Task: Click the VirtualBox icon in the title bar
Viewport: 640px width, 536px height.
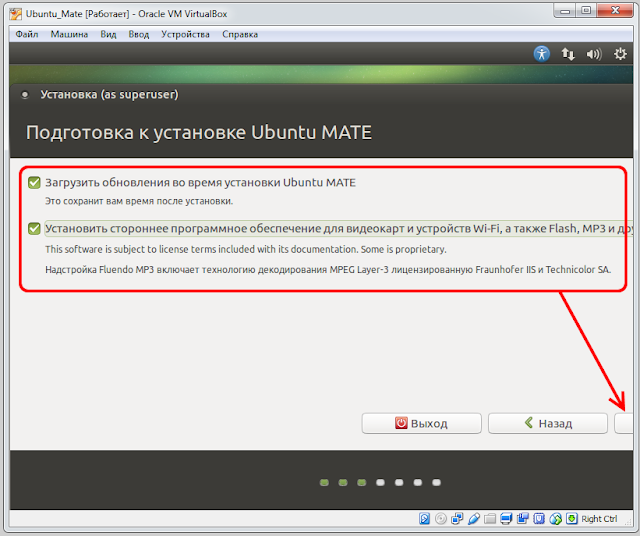Action: (16, 14)
